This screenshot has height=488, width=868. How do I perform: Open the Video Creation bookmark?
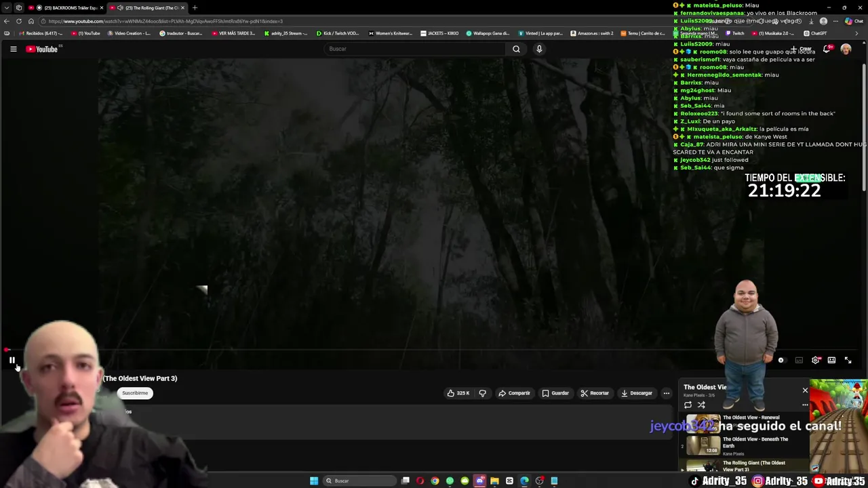(x=129, y=33)
